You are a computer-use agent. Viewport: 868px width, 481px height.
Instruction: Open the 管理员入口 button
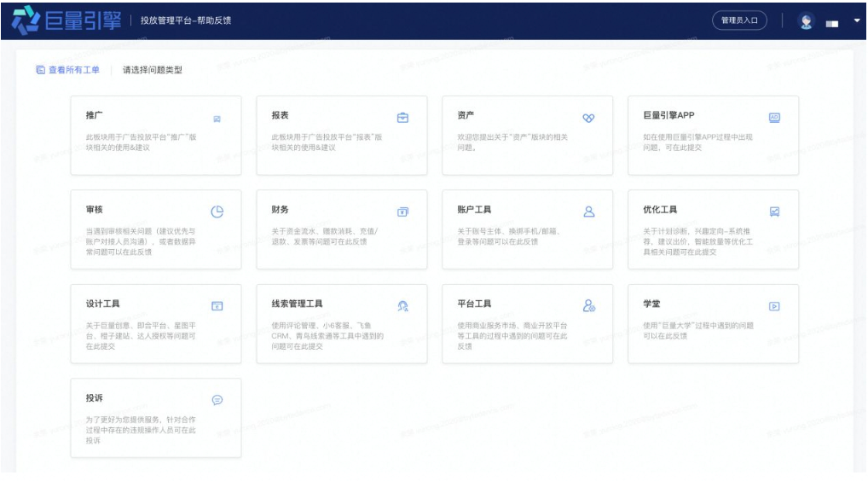[739, 20]
